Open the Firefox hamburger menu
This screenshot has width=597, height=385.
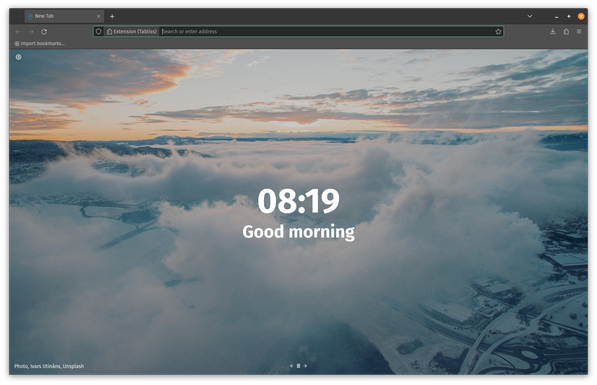[x=579, y=32]
